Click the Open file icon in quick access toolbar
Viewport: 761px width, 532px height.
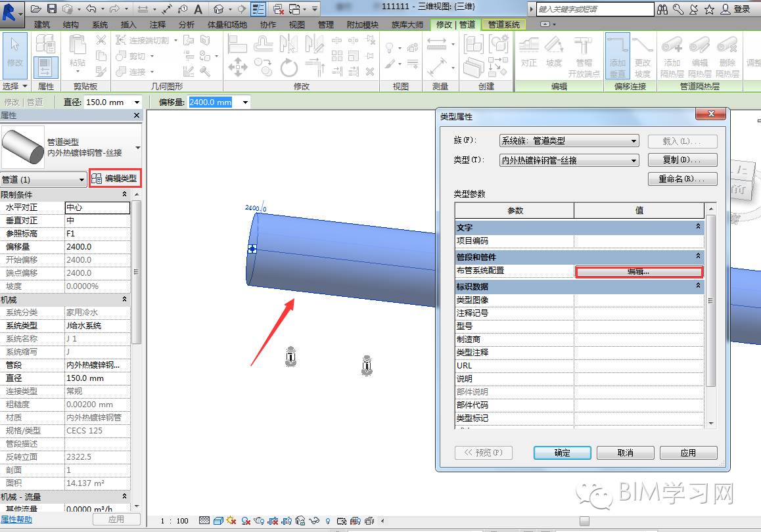[35, 9]
